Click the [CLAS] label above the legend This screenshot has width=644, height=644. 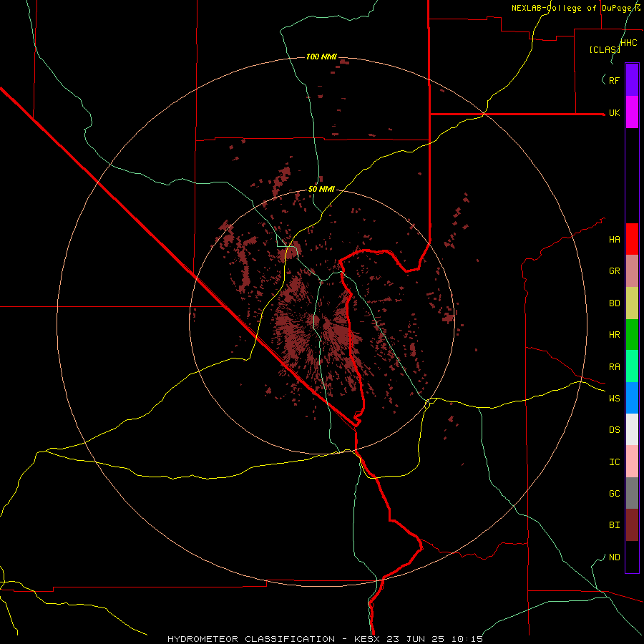(x=605, y=49)
